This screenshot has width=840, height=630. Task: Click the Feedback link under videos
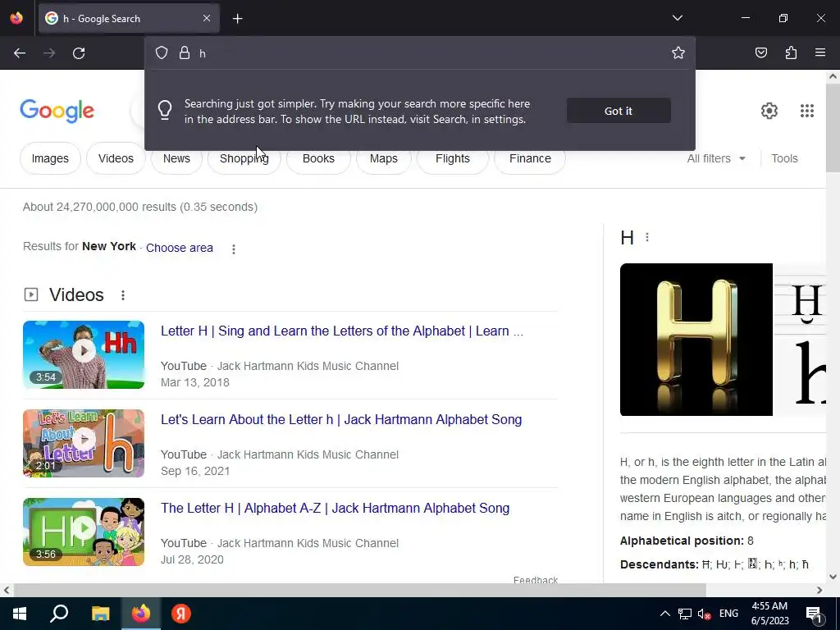coord(535,580)
